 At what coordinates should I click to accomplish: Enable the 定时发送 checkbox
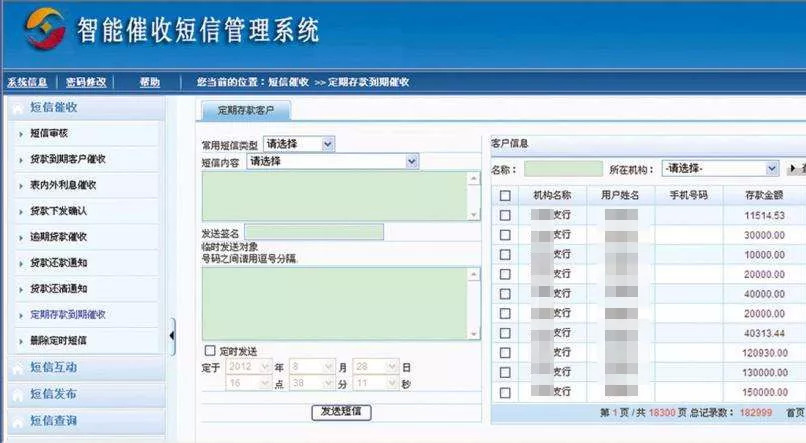(x=209, y=351)
